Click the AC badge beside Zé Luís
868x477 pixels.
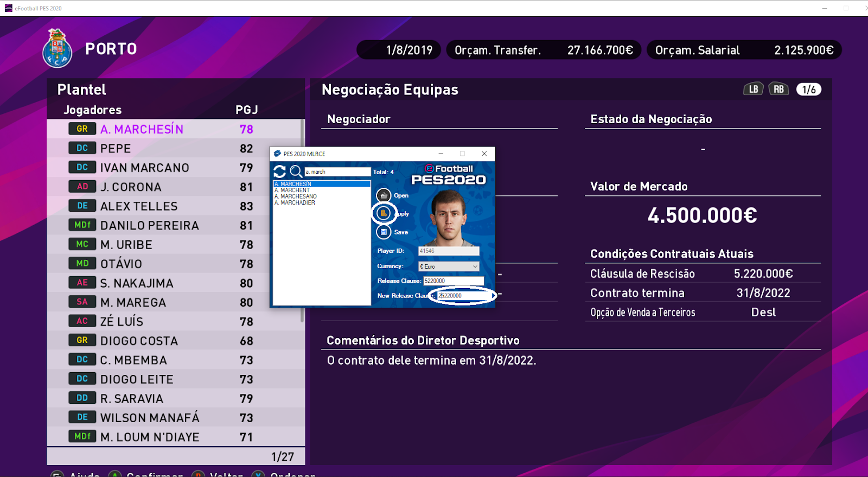point(82,321)
